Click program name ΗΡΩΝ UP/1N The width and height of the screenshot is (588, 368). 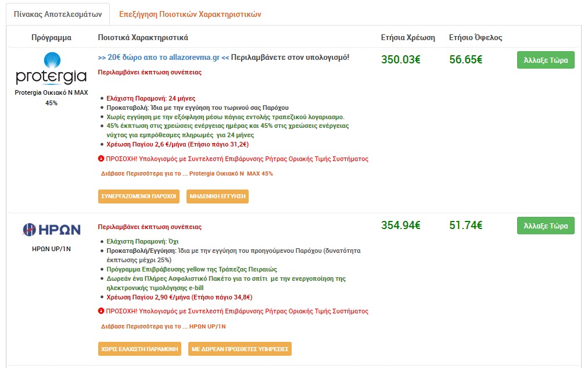51,249
